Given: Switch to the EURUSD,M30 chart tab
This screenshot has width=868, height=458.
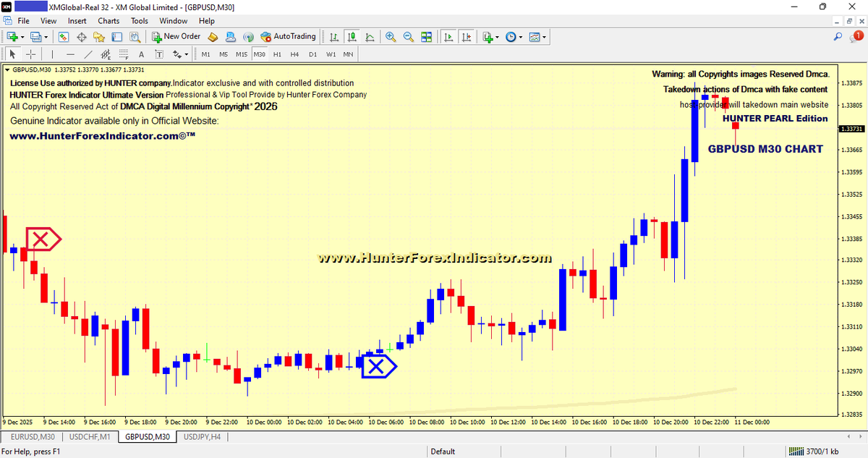Looking at the screenshot, I should pos(31,437).
